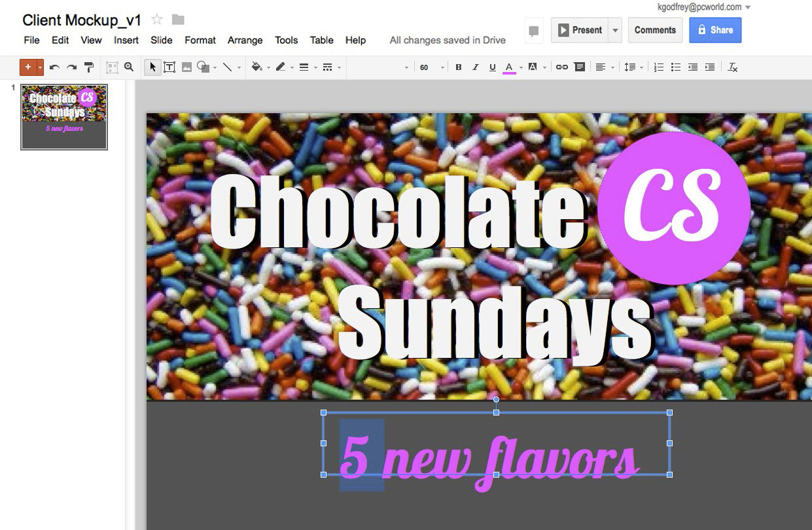Screen dimensions: 812x530
Task: Select the Text box tool
Action: (x=169, y=67)
